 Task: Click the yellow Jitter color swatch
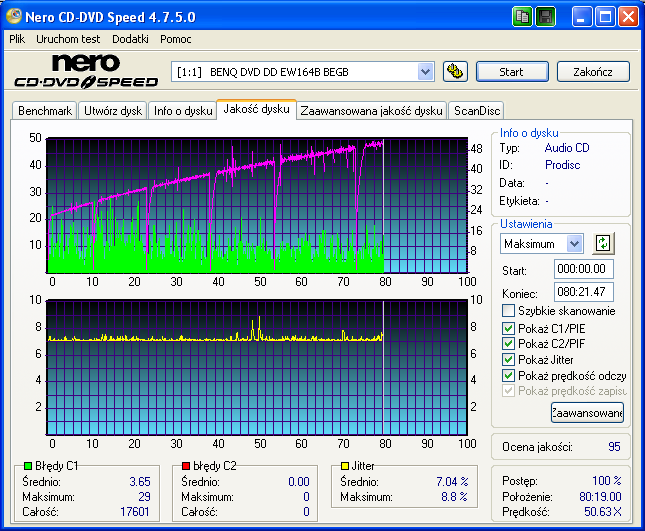pos(345,466)
